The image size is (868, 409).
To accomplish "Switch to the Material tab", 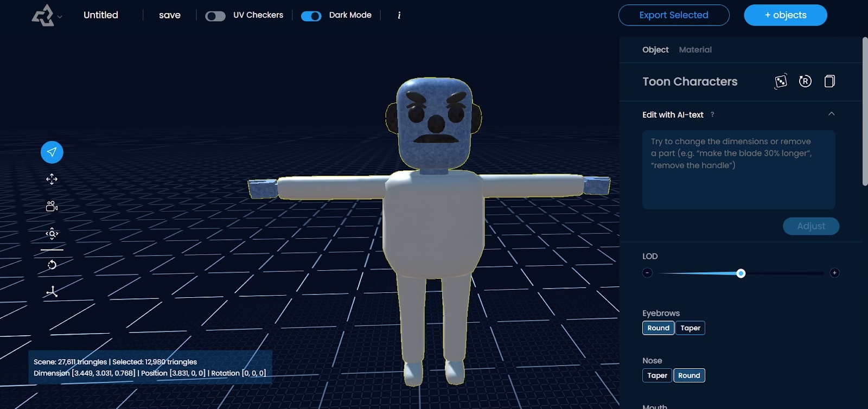I will point(695,50).
